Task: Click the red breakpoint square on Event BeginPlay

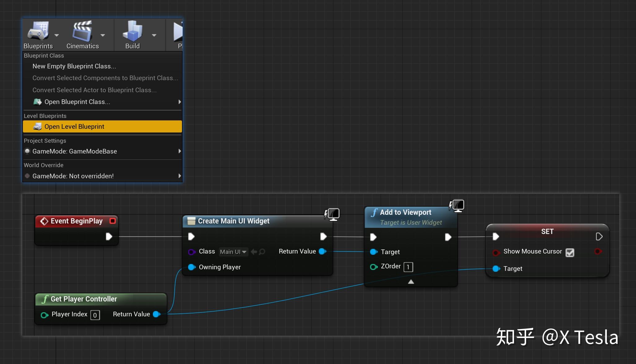Action: (113, 221)
